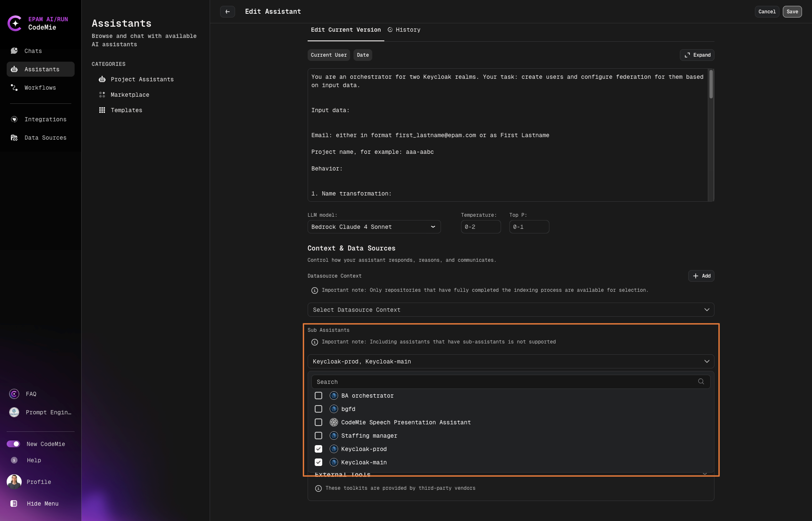Select Marketplace category
The width and height of the screenshot is (812, 521).
[130, 95]
